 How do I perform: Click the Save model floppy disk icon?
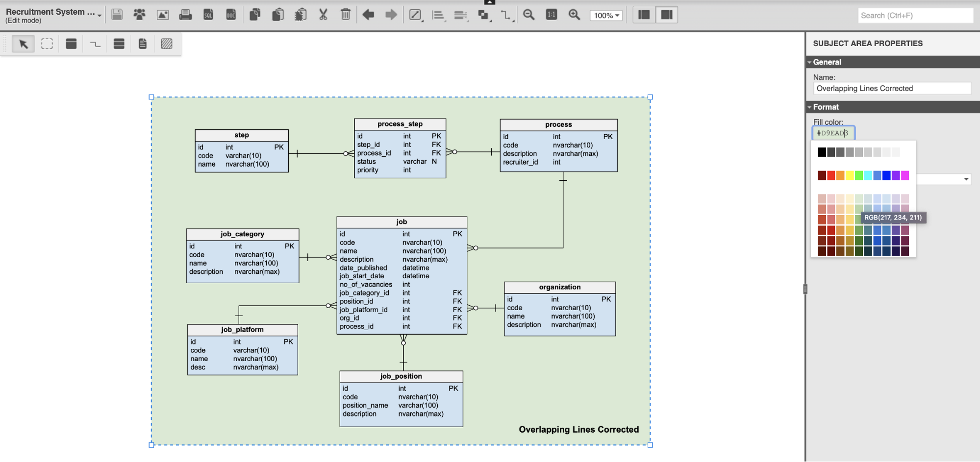[117, 15]
